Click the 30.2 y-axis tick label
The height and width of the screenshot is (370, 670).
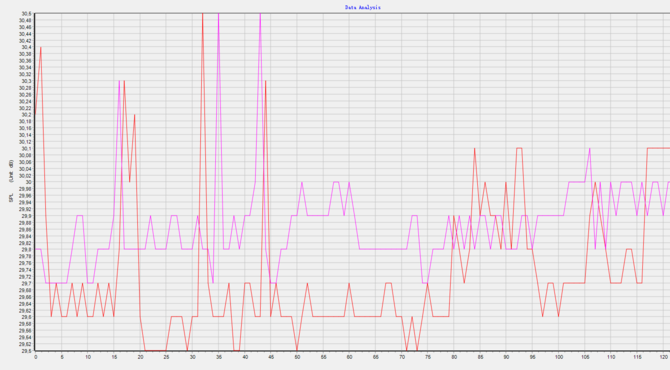[x=26, y=115]
